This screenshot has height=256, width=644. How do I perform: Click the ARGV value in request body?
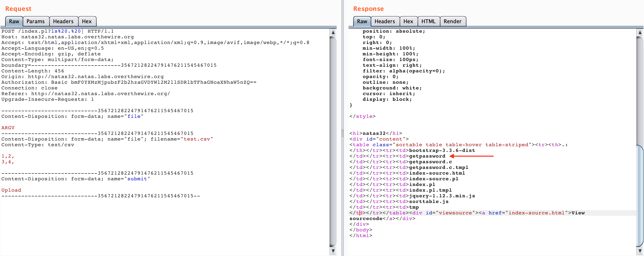point(8,128)
